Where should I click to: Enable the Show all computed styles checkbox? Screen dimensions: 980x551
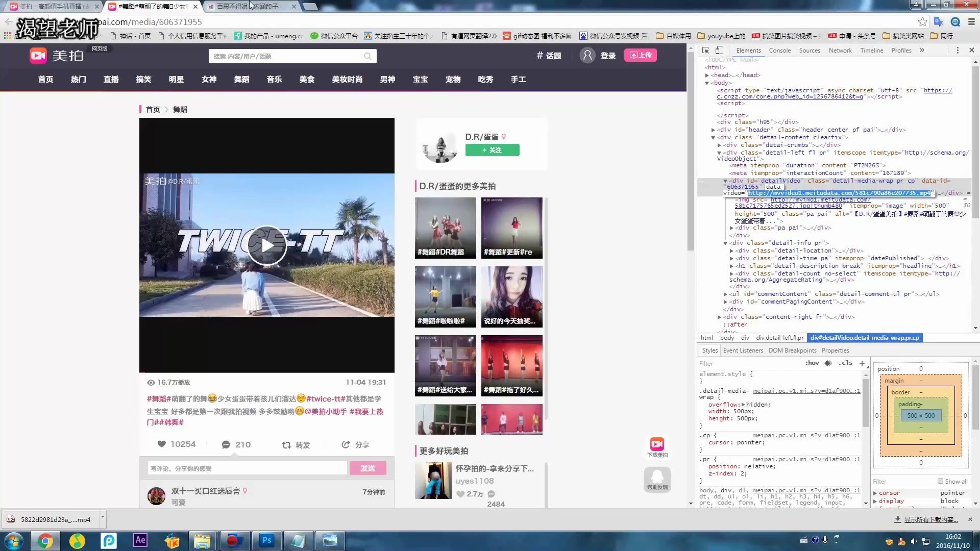[940, 481]
